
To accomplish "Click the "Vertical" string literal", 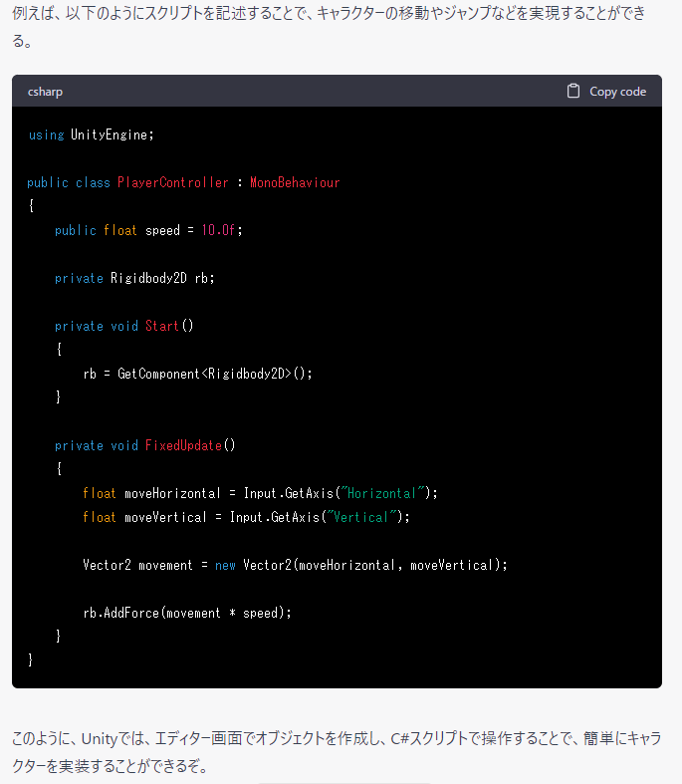I will point(361,517).
